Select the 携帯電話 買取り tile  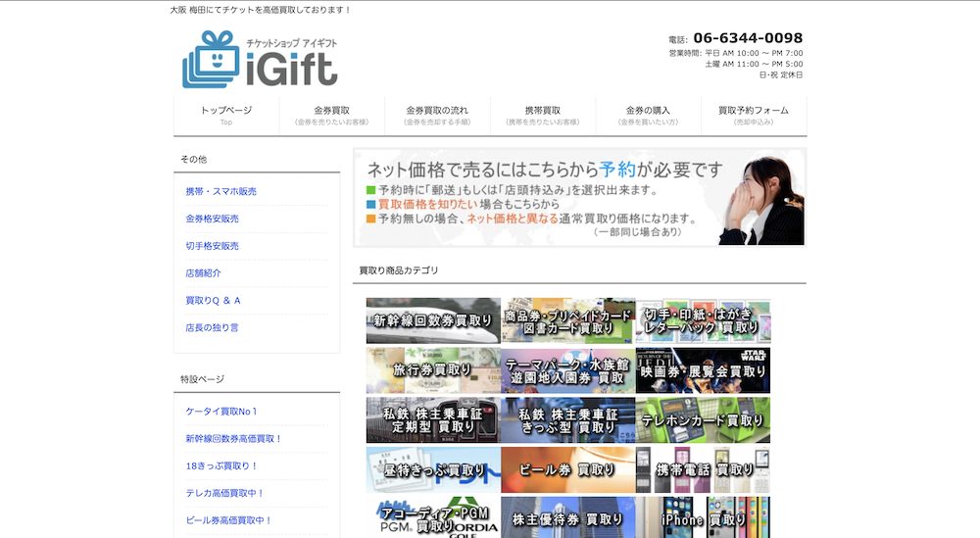(703, 469)
